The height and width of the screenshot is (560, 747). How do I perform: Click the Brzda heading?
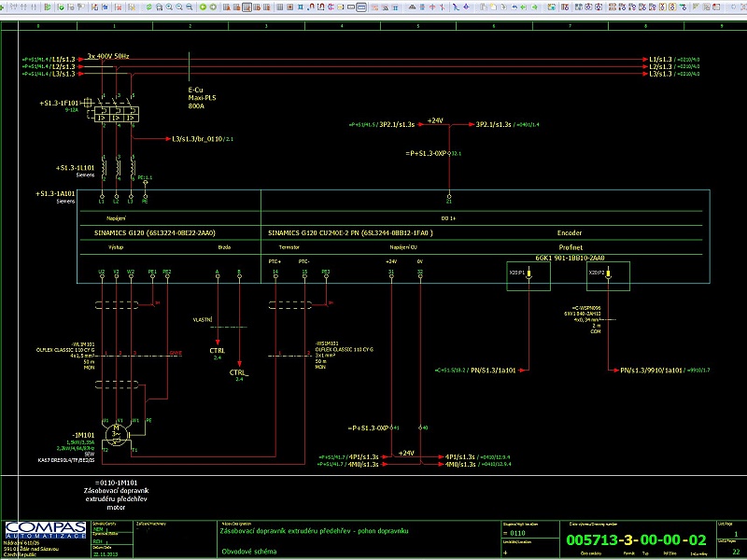(224, 247)
